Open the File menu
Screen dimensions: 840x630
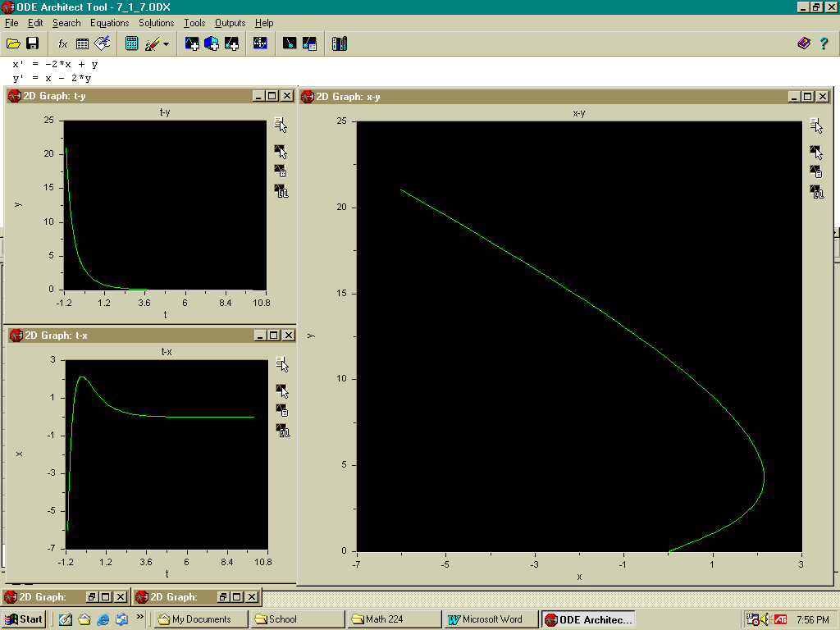(x=11, y=23)
